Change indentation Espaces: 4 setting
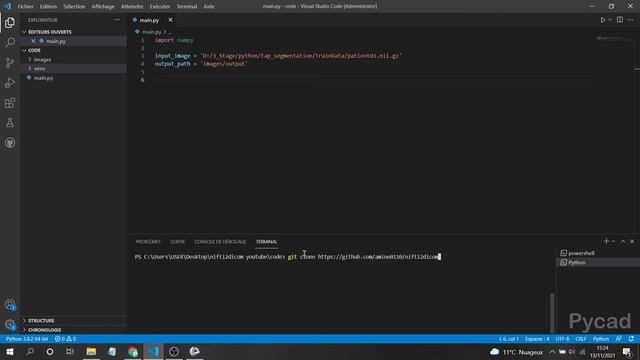Screen dimensions: 640x360 (x=537, y=339)
